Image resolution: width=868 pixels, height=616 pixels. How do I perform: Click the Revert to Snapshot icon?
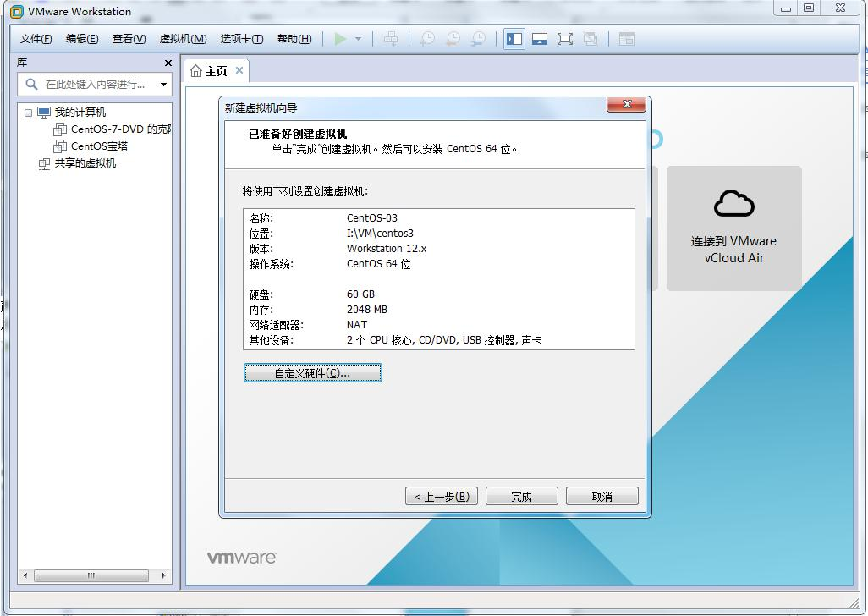point(453,39)
